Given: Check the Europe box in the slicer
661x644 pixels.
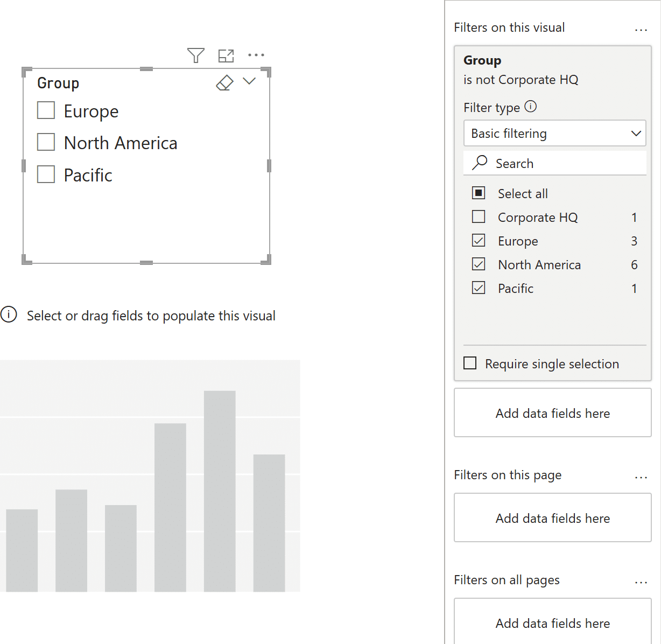Looking at the screenshot, I should coord(46,110).
